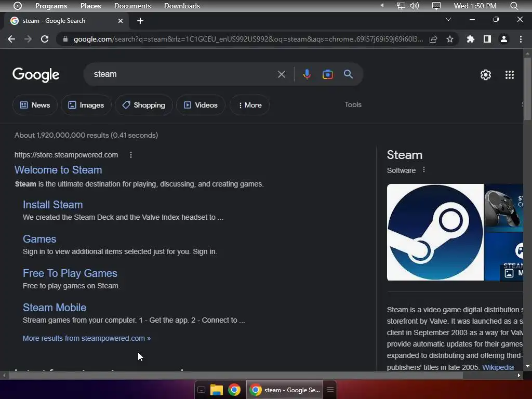Image resolution: width=532 pixels, height=399 pixels.
Task: Open the Free To Play Games link
Action: point(70,273)
